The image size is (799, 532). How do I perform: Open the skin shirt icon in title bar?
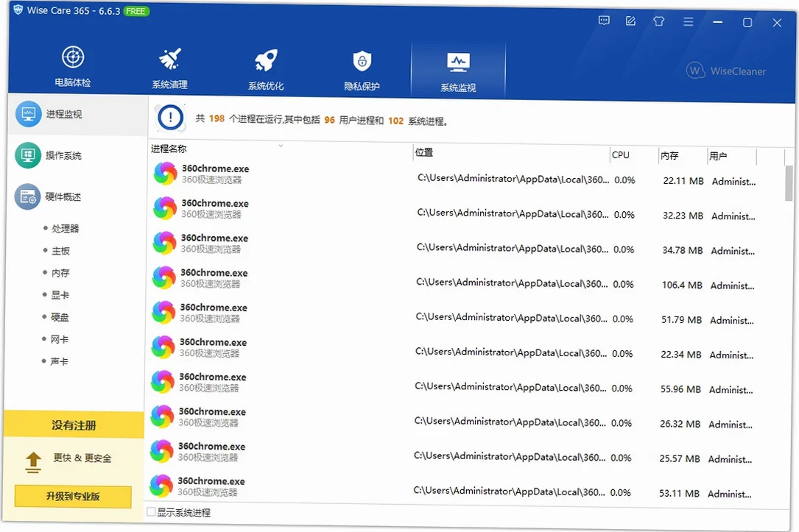pyautogui.click(x=659, y=21)
